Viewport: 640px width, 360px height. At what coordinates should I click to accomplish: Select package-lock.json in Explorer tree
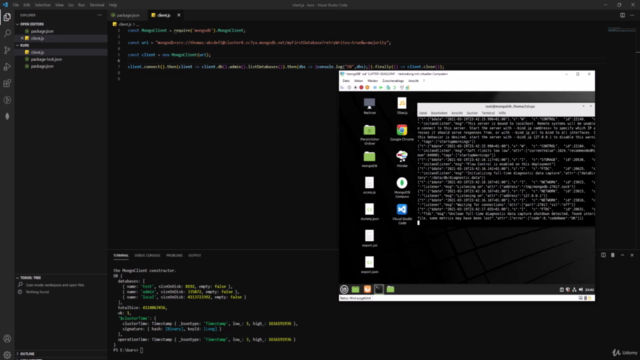[61, 59]
